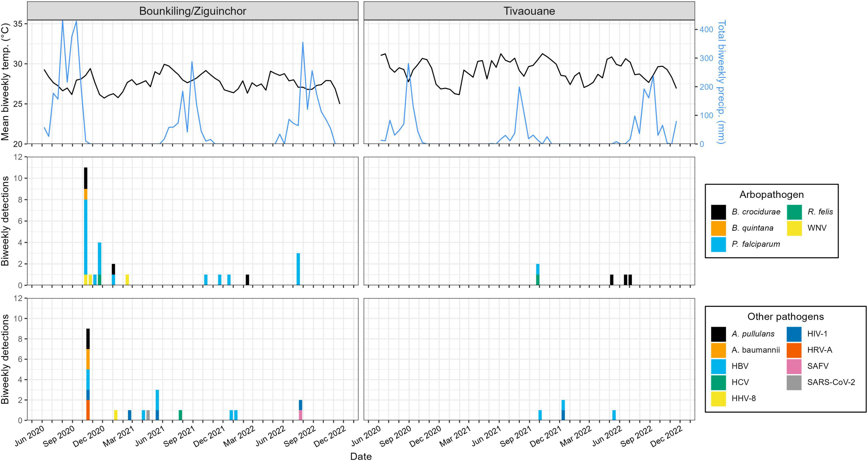Click the HBV light blue legend swatch
This screenshot has width=868, height=461.
click(718, 366)
